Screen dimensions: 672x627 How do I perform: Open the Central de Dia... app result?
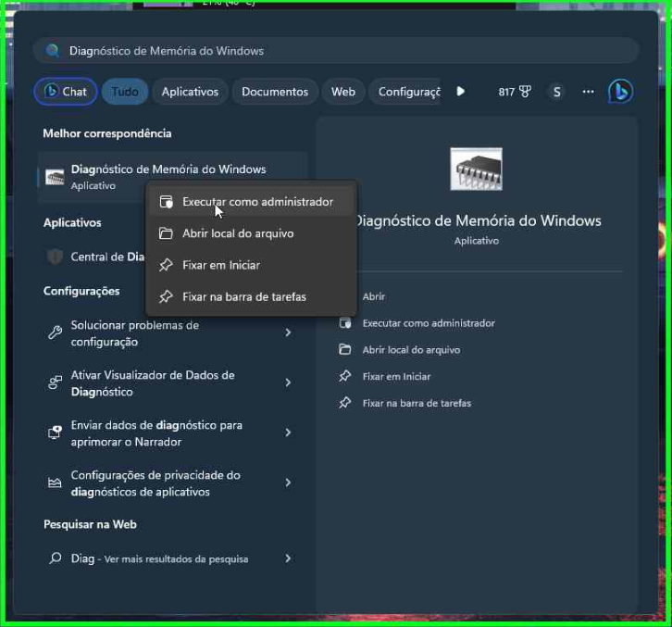point(94,257)
